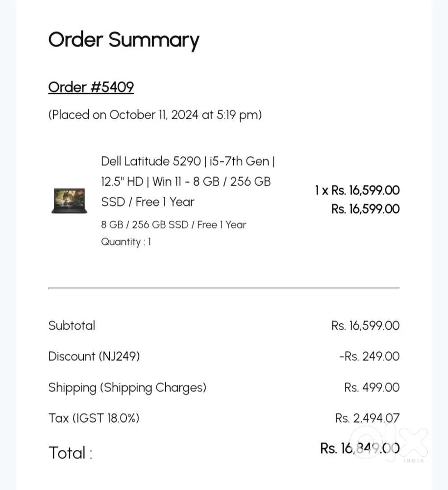Image resolution: width=448 pixels, height=490 pixels.
Task: Click the Dell laptop product thumbnail
Action: point(69,201)
